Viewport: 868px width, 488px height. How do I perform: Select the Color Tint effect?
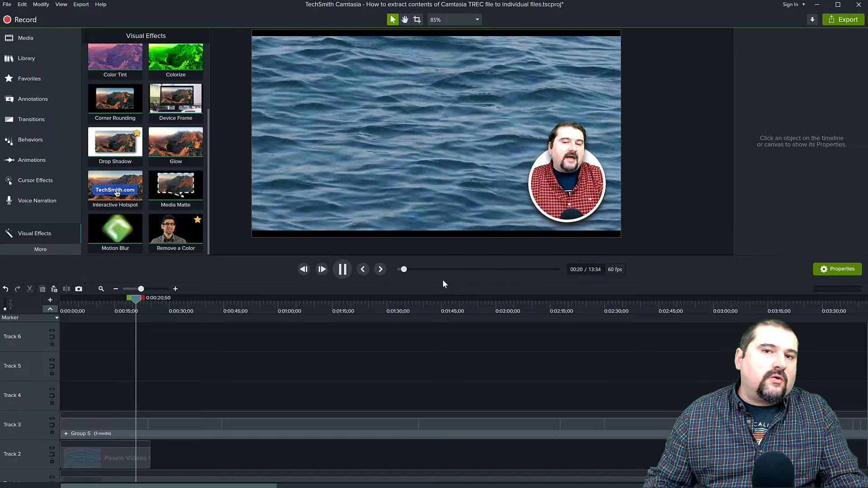pos(115,56)
